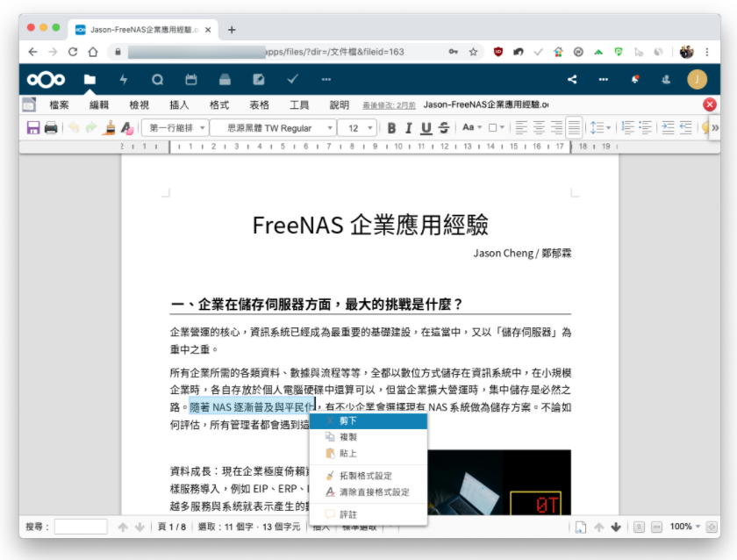This screenshot has height=560, width=737.
Task: Click the Save document icon
Action: coord(33,127)
